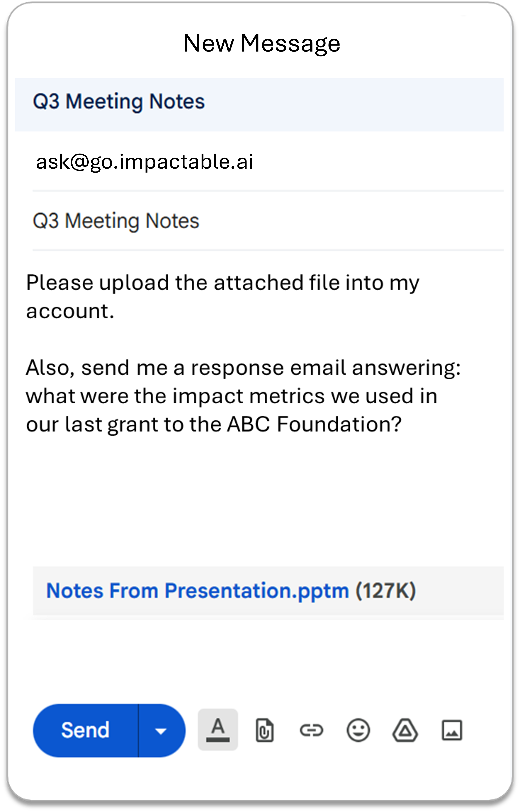Click the attach files paperclip icon
The height and width of the screenshot is (812, 520).
click(x=264, y=730)
